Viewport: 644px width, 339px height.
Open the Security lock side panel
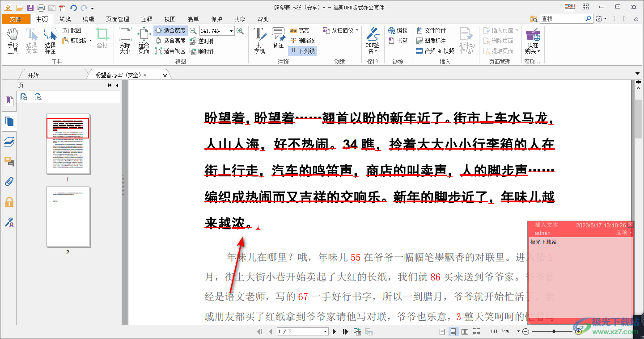(x=9, y=202)
